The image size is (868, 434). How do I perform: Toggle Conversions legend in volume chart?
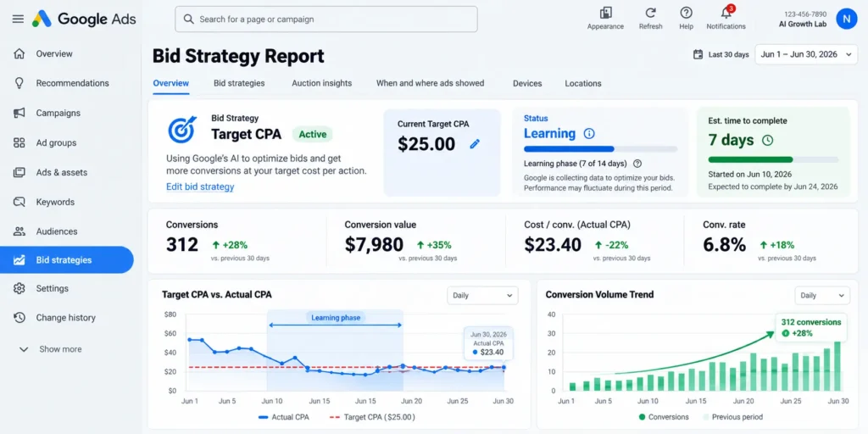click(x=663, y=417)
